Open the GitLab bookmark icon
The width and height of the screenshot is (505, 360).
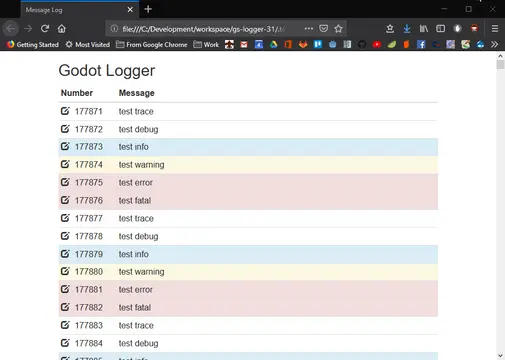[303, 44]
